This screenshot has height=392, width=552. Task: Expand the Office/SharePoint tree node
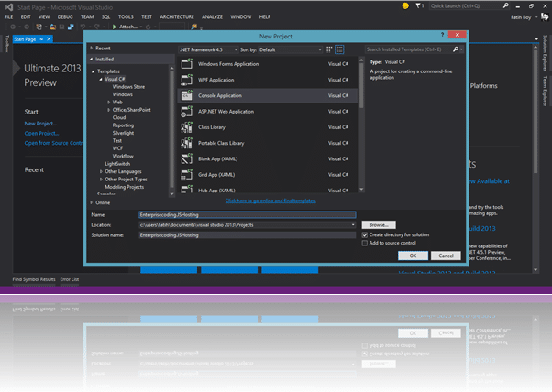[x=108, y=110]
